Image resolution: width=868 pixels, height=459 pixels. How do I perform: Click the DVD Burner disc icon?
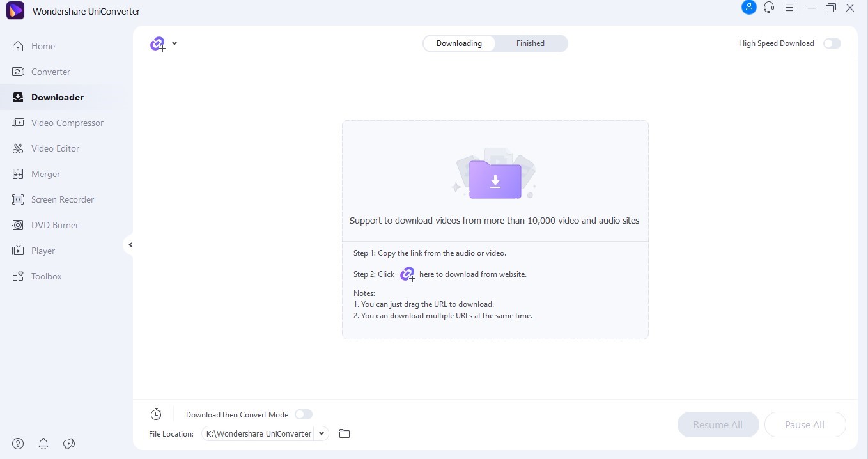[x=19, y=225]
